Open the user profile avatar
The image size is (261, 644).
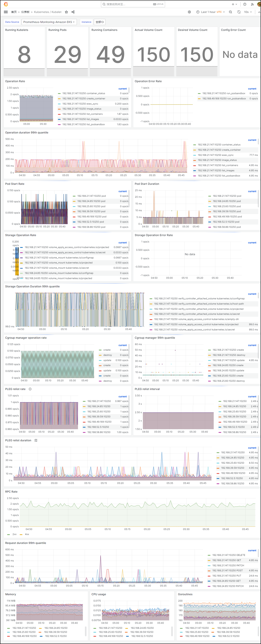259,4
